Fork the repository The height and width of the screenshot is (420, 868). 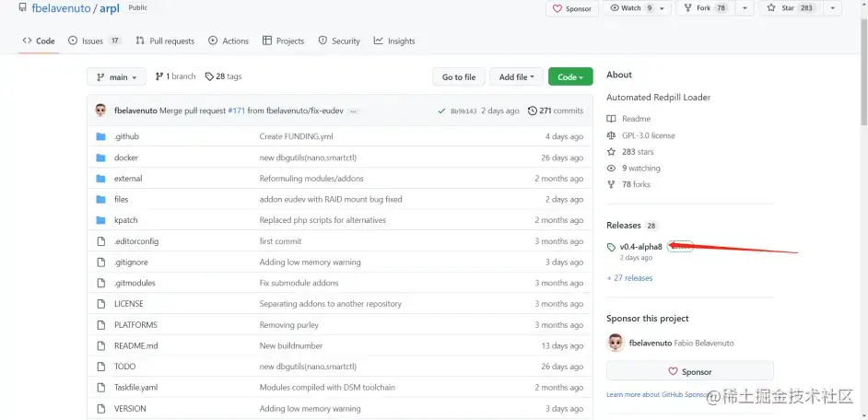(706, 8)
